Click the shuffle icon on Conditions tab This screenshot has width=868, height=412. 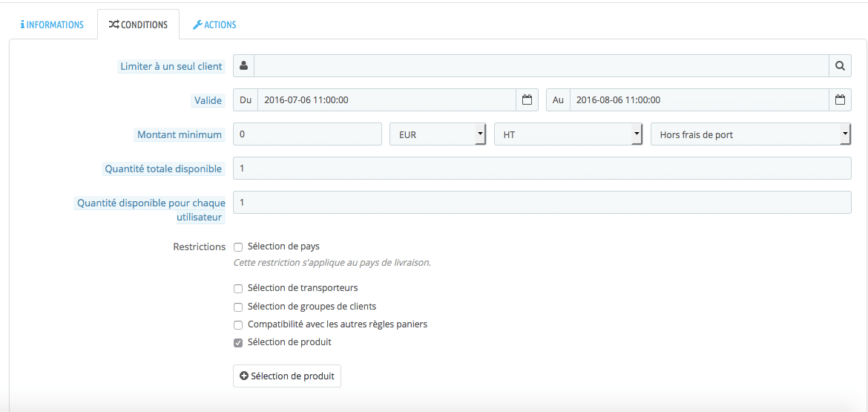tap(114, 24)
